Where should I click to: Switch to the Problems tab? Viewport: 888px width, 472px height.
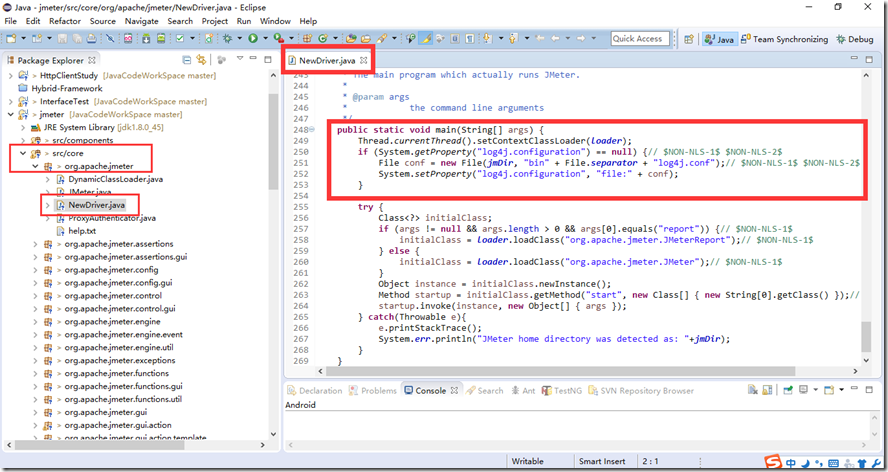point(373,390)
